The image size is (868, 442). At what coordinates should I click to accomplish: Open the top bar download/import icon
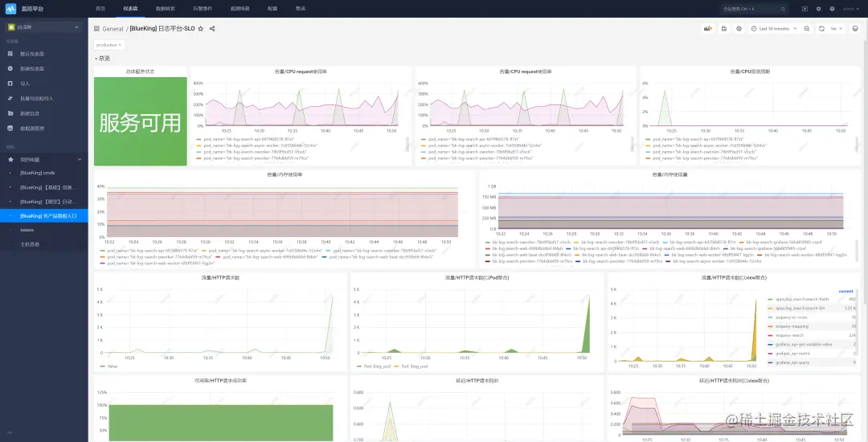(805, 9)
